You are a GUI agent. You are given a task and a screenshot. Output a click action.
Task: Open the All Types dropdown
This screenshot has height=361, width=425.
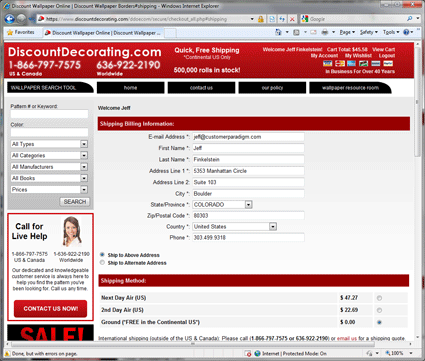[49, 144]
